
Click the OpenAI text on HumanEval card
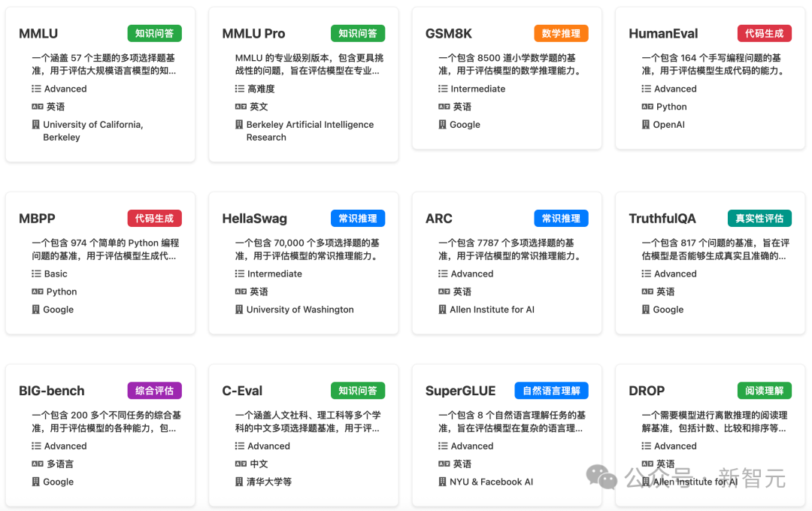coord(668,125)
